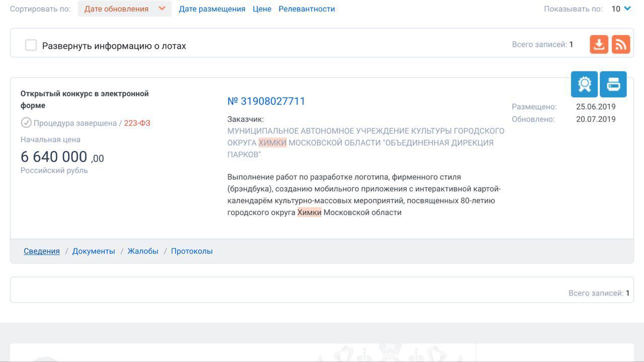Print the tender card
The width and height of the screenshot is (644, 362).
coord(613,84)
